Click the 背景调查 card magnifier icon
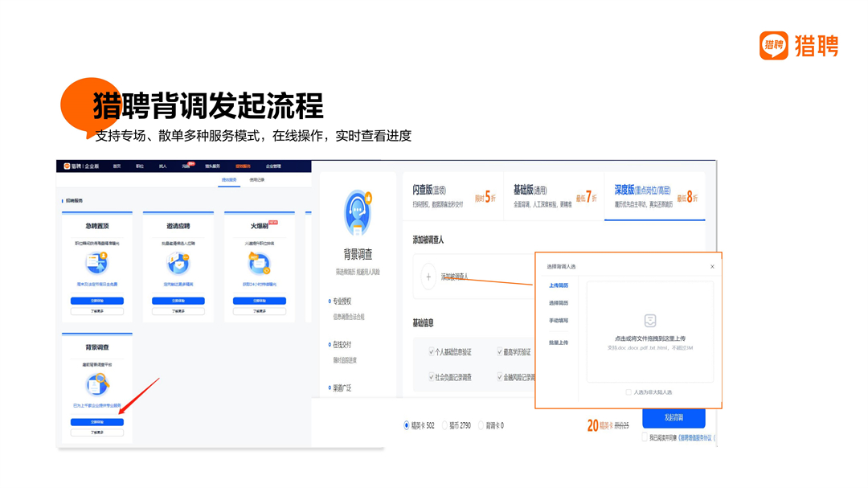868x488 pixels. [97, 383]
